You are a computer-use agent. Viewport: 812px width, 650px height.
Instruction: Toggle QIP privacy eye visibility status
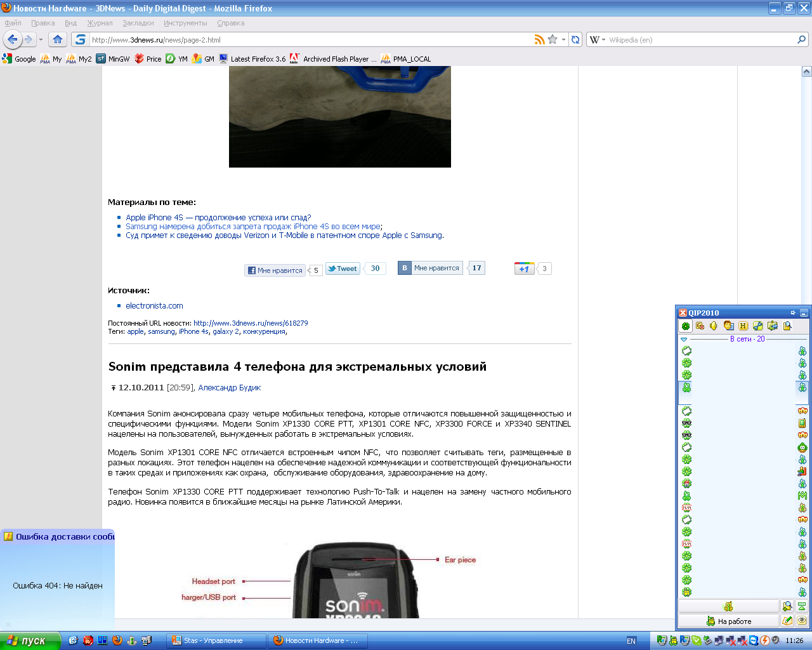click(802, 621)
